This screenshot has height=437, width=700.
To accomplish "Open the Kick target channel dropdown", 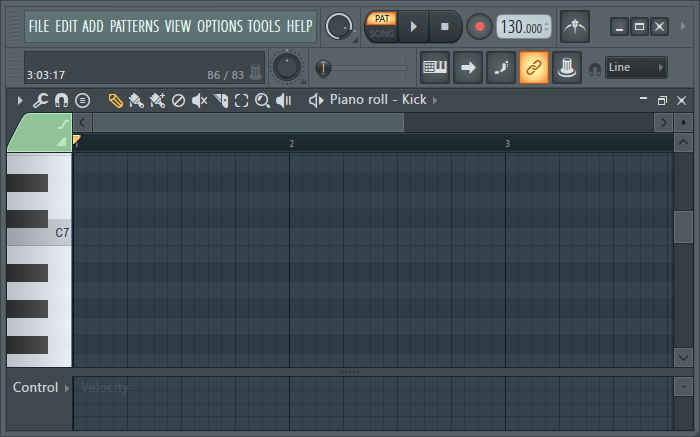I will pos(435,100).
